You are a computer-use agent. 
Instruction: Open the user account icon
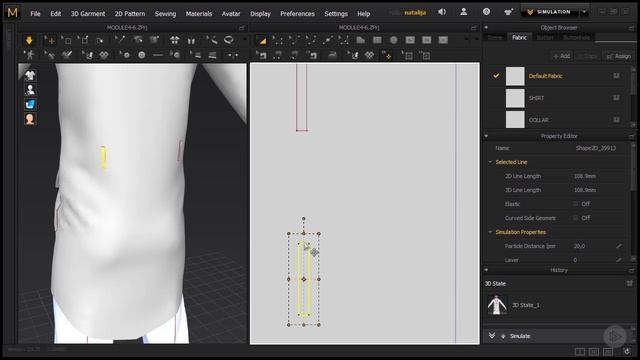(x=464, y=12)
